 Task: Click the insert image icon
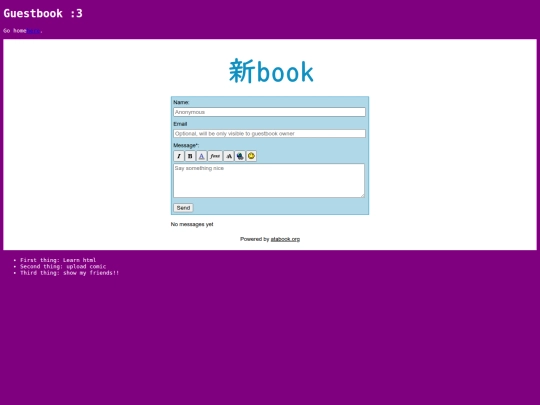[240, 156]
